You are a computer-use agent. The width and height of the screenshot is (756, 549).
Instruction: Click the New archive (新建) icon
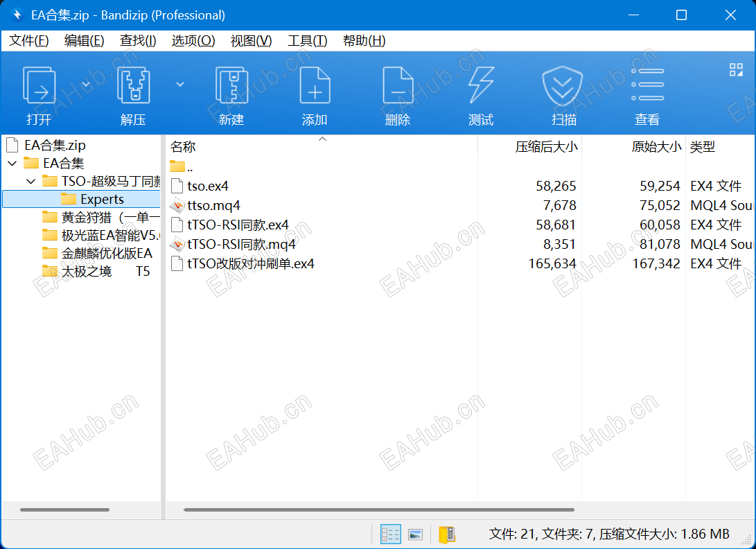[231, 85]
